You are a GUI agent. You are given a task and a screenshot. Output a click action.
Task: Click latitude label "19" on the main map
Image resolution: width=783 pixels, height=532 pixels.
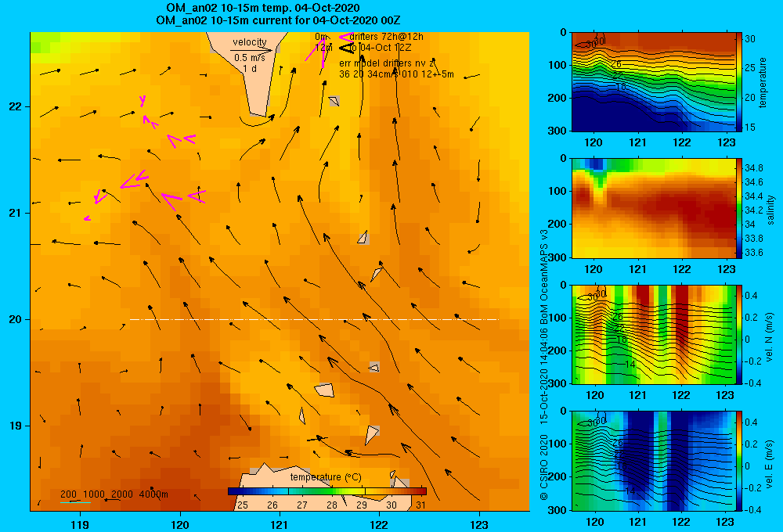click(x=15, y=426)
